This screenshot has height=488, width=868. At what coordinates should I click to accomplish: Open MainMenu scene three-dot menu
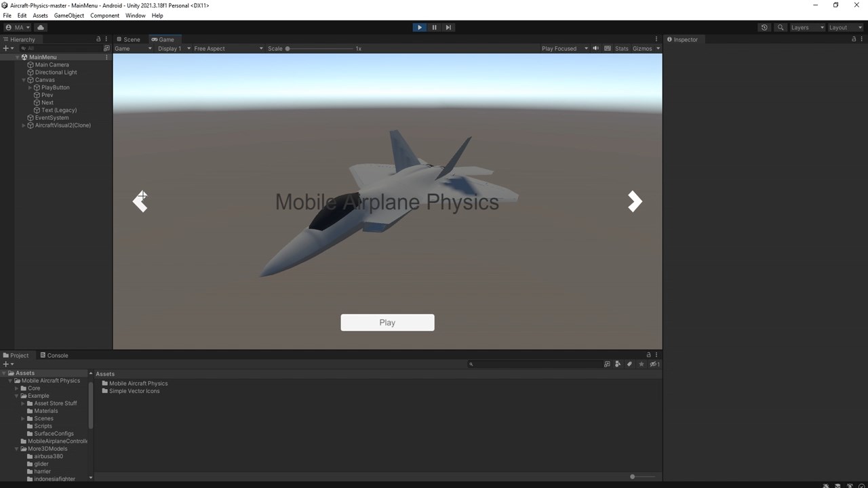tap(106, 57)
